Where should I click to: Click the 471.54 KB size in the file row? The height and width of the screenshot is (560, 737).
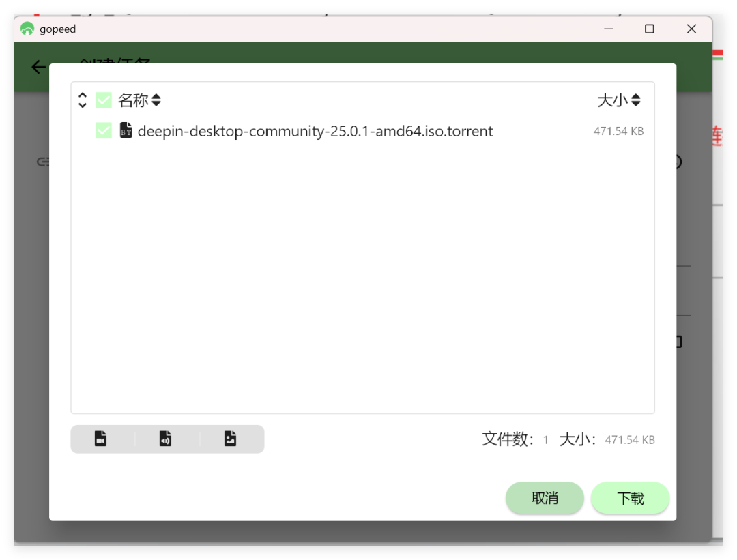[618, 131]
